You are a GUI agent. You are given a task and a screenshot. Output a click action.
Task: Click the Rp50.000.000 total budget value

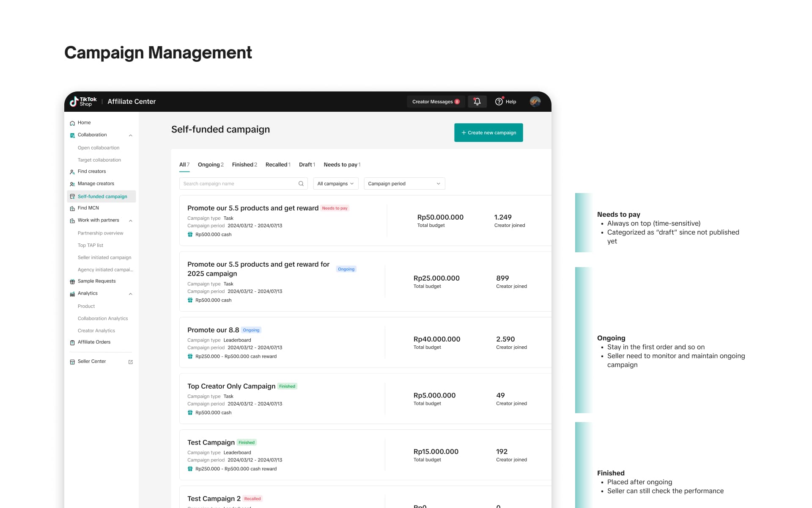click(x=440, y=217)
